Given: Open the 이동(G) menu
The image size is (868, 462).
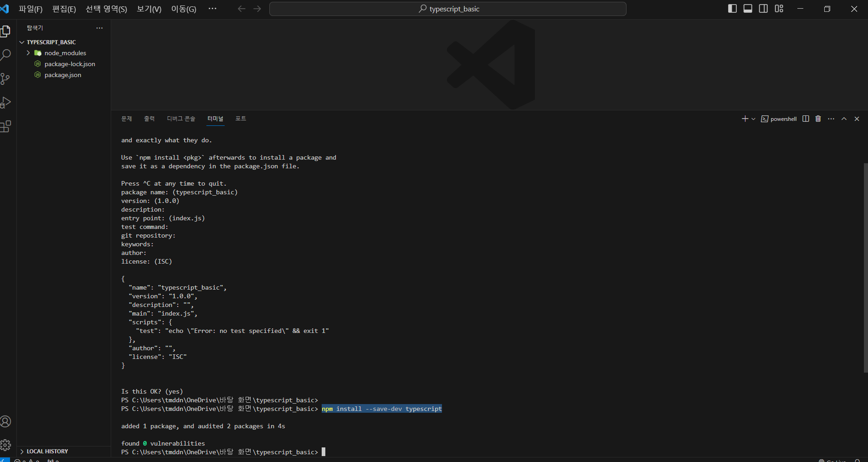Looking at the screenshot, I should (x=184, y=9).
